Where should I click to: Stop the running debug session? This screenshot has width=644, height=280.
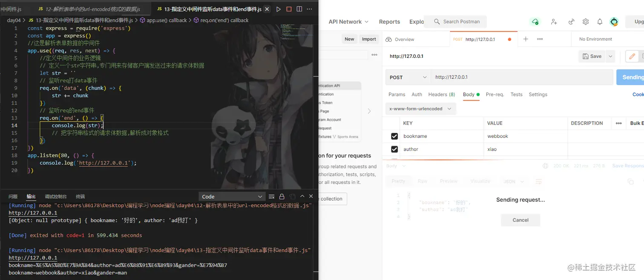289,8
